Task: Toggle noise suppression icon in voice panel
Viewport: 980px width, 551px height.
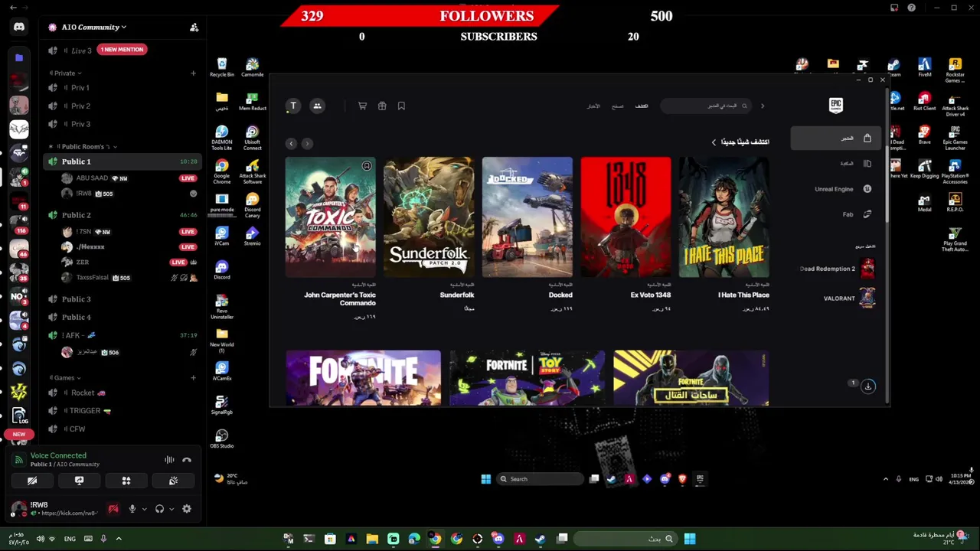Action: [x=169, y=460]
